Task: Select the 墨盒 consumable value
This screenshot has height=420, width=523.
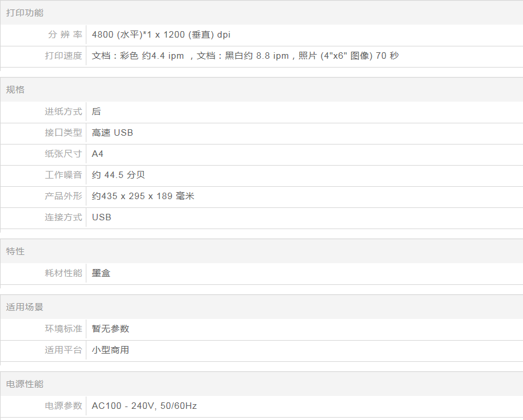Action: [101, 273]
